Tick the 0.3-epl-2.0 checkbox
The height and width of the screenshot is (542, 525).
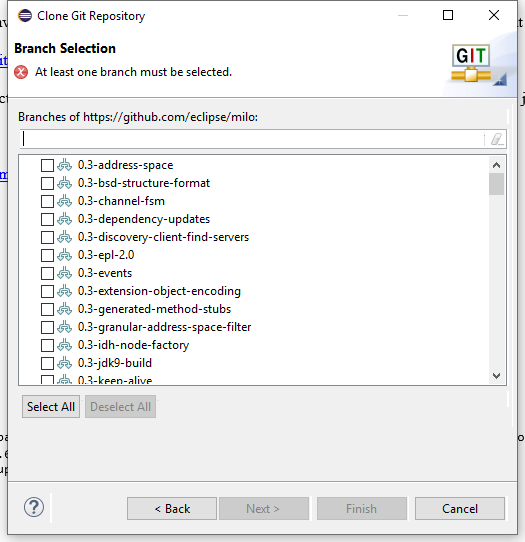(47, 255)
